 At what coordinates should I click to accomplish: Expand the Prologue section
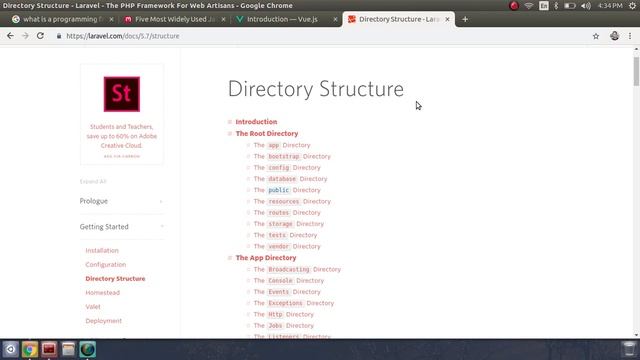pyautogui.click(x=122, y=201)
